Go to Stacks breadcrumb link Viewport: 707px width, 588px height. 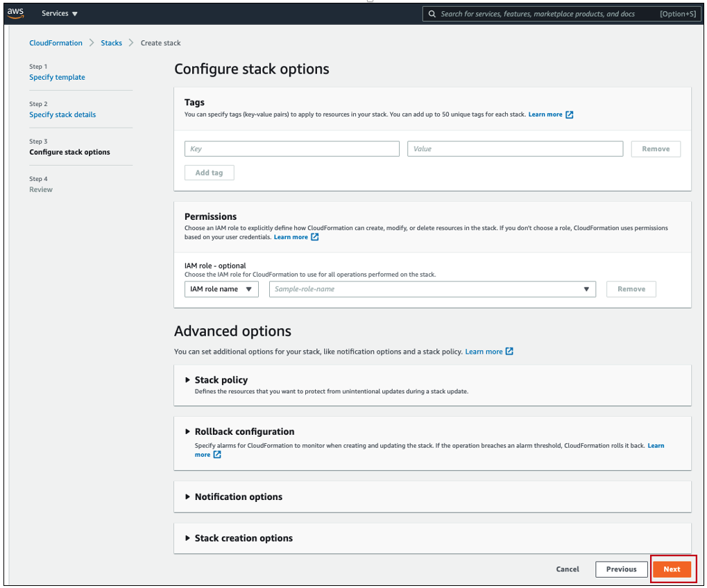point(112,43)
